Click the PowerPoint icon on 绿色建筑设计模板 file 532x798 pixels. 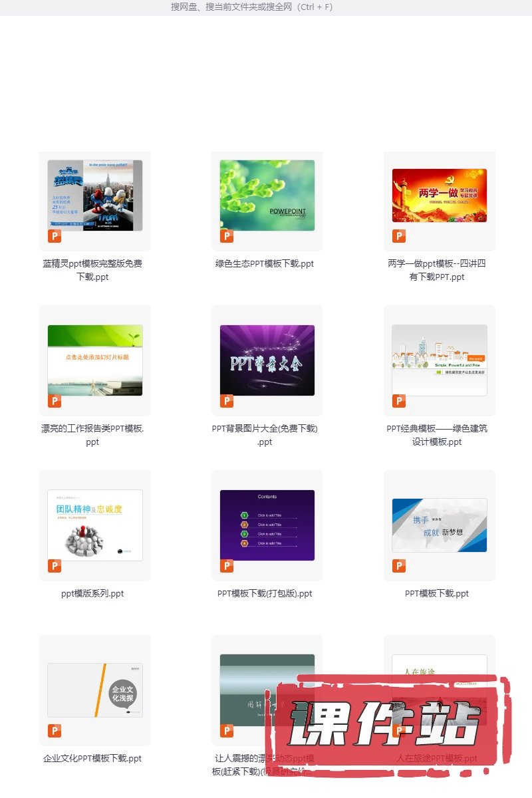[399, 401]
